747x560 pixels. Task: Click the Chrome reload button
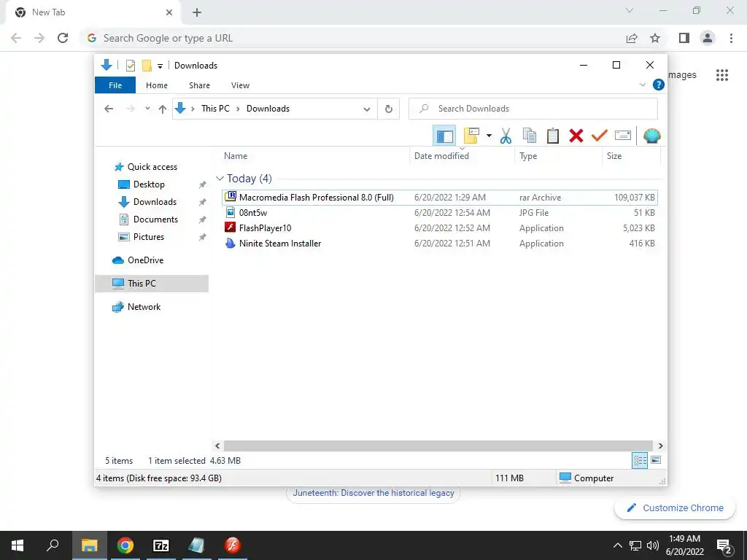pos(63,38)
